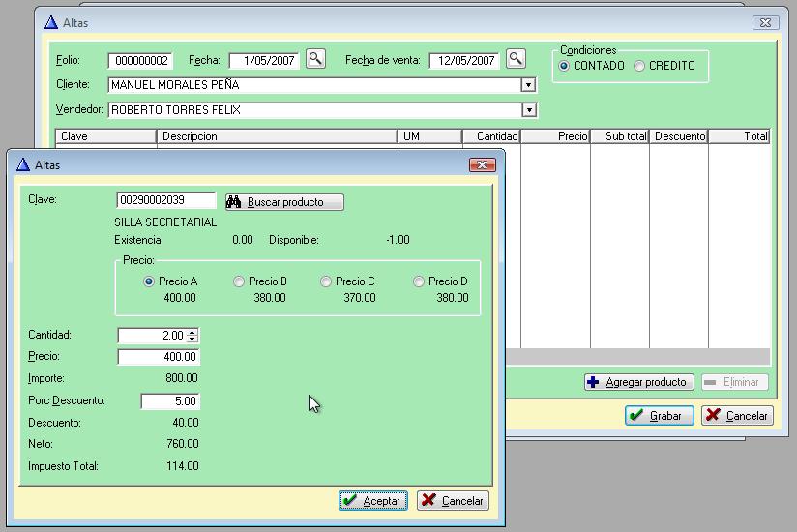Click the SILLA SECRETARIAL product name
This screenshot has height=532, width=797.
165,222
